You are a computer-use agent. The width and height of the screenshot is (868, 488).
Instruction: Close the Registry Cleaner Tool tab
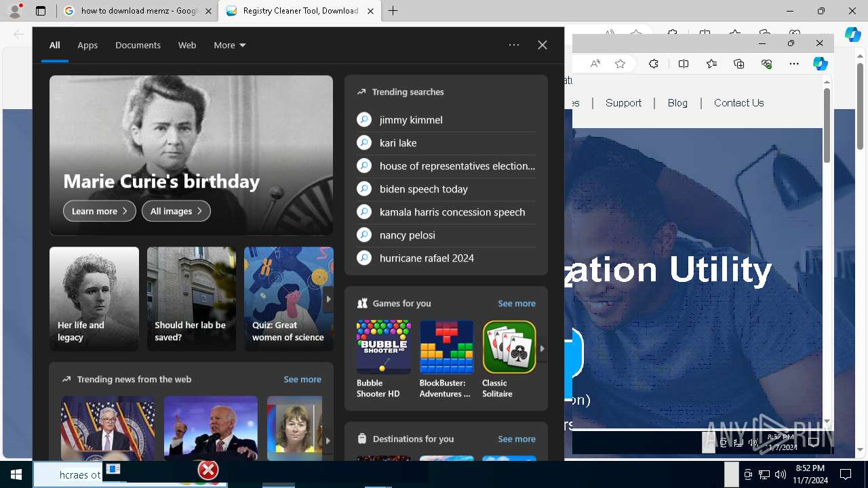(x=370, y=11)
